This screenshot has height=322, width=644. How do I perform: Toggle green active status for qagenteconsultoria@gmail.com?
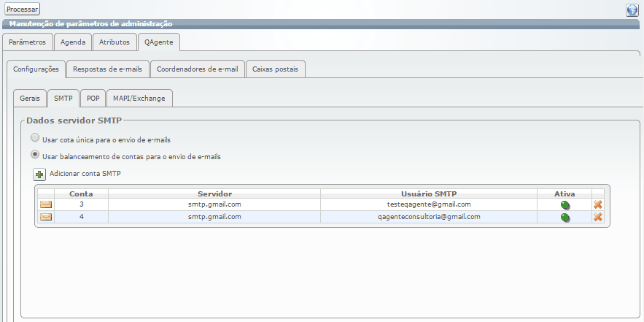pyautogui.click(x=565, y=218)
